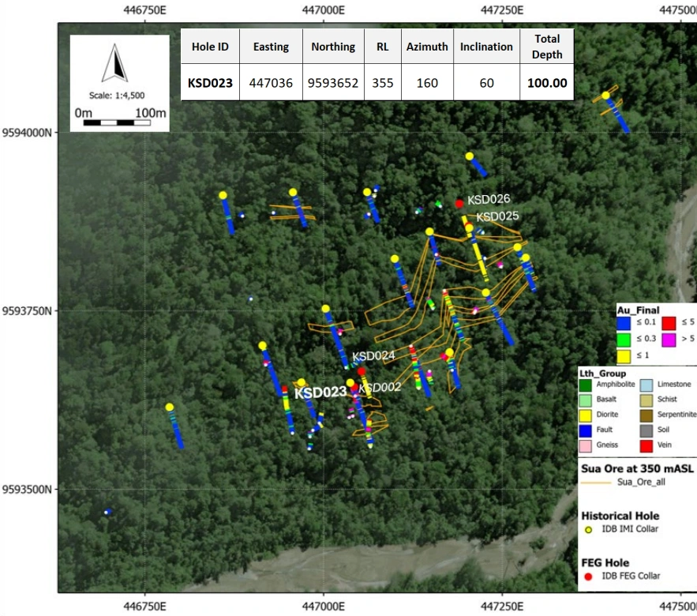Click the KSD025 hole label
The width and height of the screenshot is (697, 616).
tap(497, 216)
